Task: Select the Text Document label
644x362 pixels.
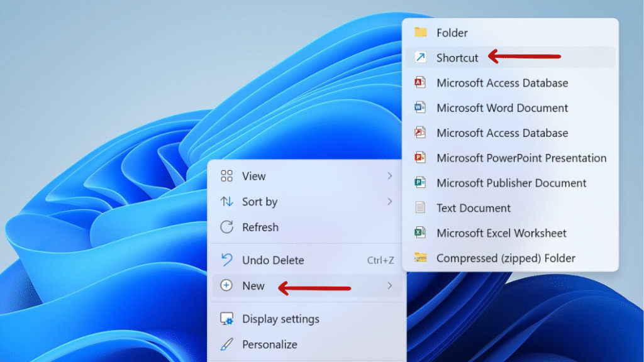Action: pyautogui.click(x=473, y=208)
